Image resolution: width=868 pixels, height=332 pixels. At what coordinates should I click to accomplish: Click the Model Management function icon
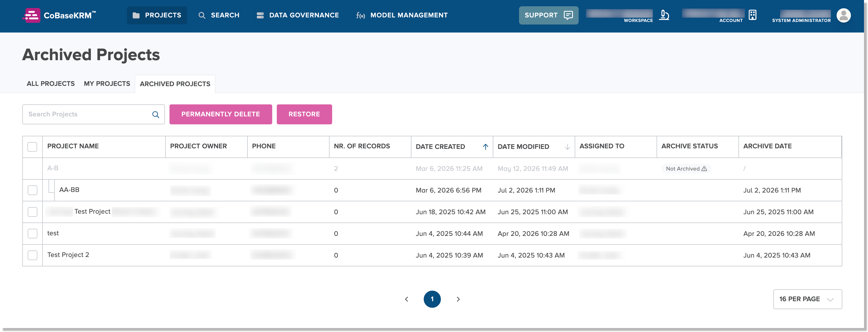[360, 15]
